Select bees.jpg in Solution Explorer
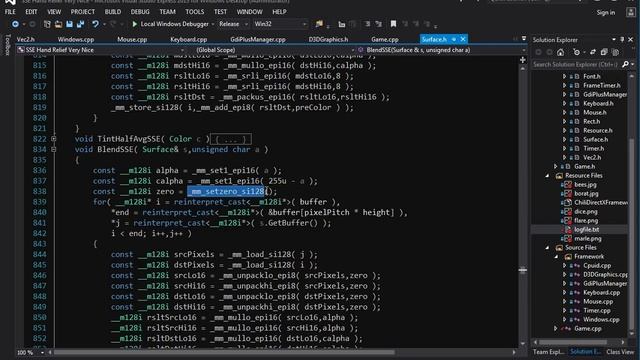 point(585,184)
